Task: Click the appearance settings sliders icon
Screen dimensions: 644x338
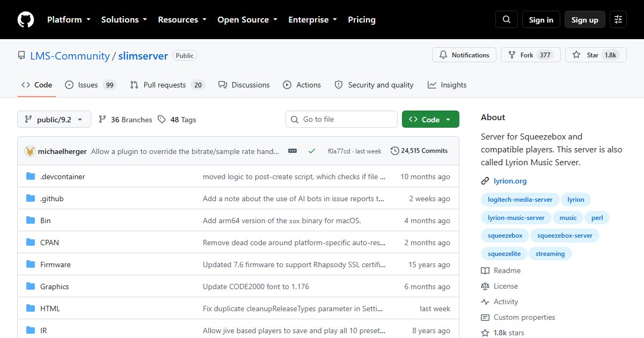Action: pyautogui.click(x=618, y=20)
